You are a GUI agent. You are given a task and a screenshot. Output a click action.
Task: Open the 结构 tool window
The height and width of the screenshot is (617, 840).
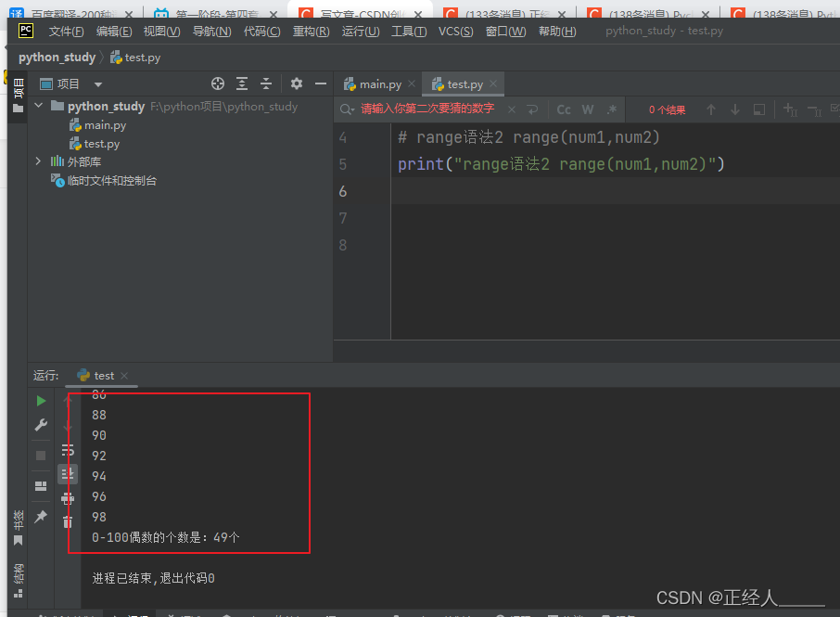(19, 580)
